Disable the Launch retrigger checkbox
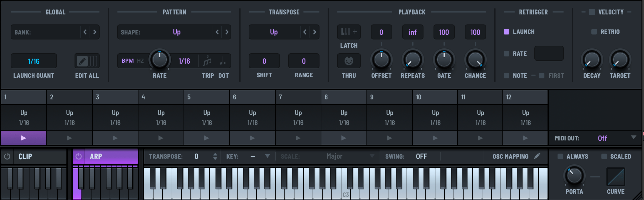 coord(506,32)
